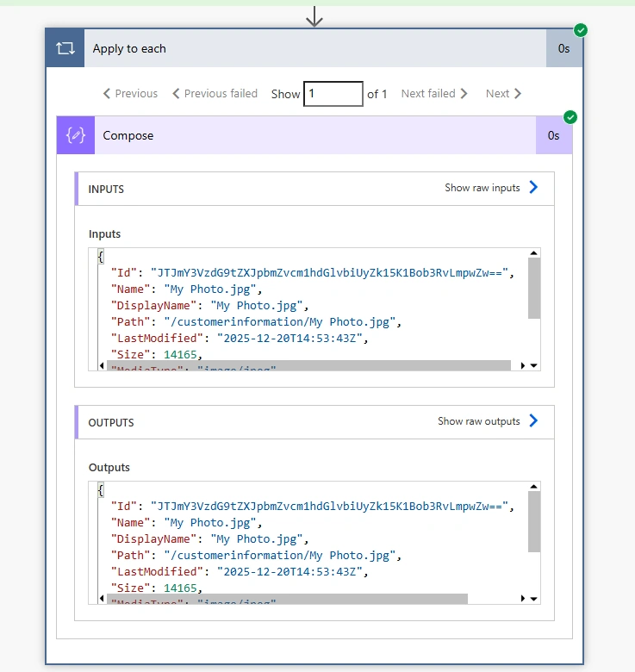Click the Apply to each loop icon

[x=65, y=48]
